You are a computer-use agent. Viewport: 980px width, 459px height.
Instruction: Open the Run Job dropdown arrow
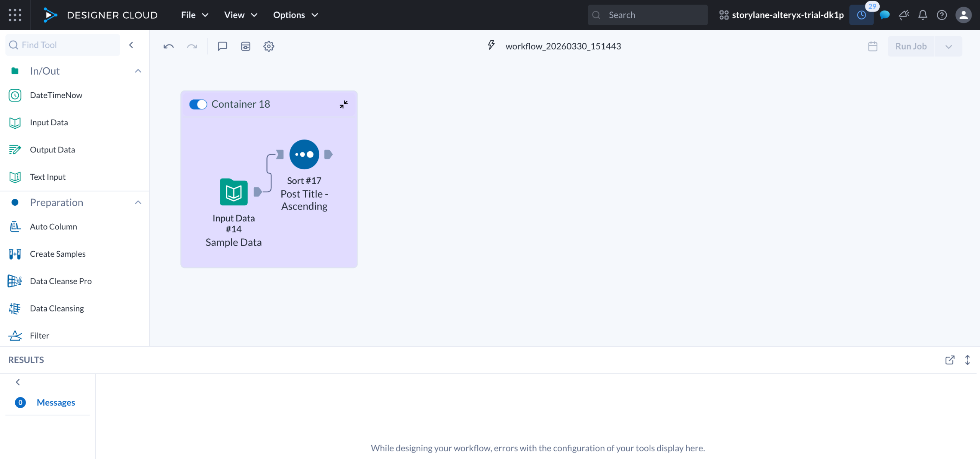click(948, 46)
